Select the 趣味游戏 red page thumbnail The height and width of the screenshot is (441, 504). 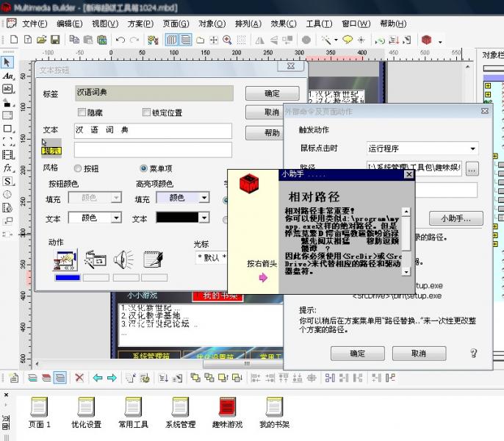point(227,412)
